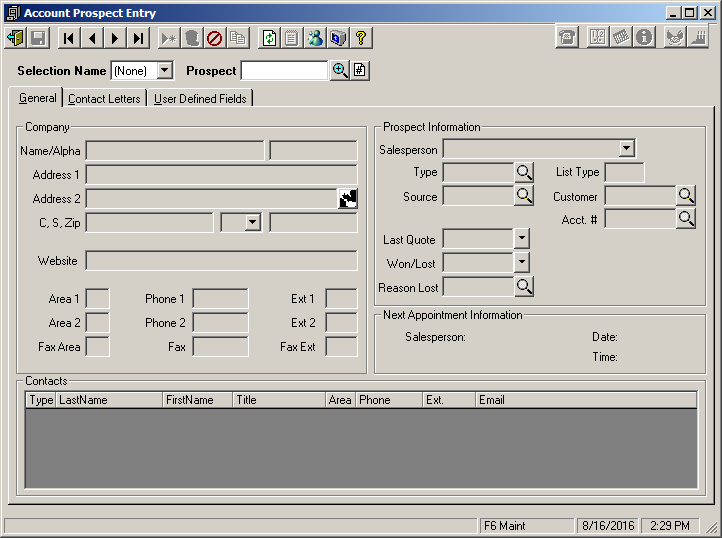Open Source lookup magnifier

524,196
